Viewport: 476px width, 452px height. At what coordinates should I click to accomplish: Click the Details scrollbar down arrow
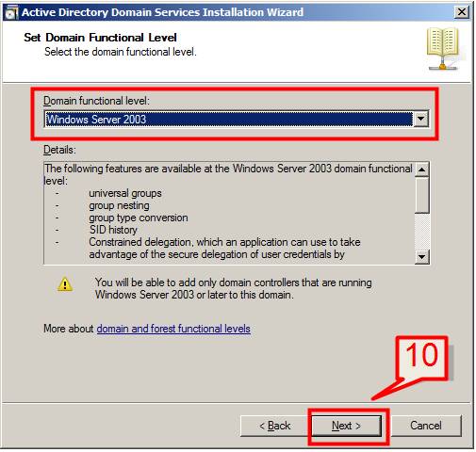[x=421, y=257]
